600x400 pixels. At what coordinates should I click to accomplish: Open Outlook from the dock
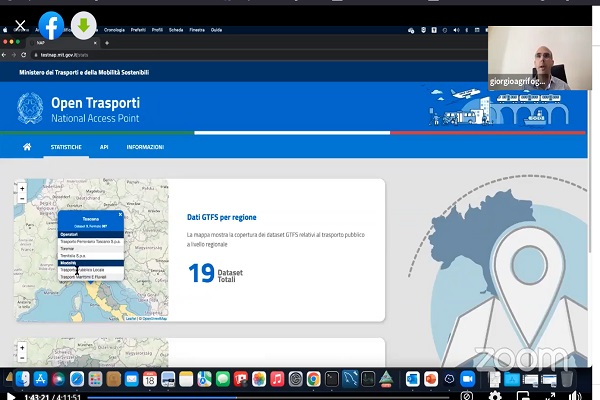(x=412, y=379)
